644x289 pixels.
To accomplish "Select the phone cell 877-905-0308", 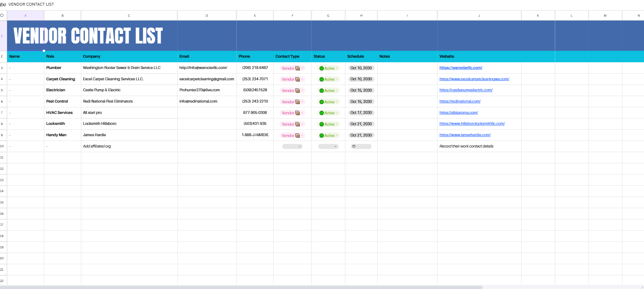I will (255, 113).
